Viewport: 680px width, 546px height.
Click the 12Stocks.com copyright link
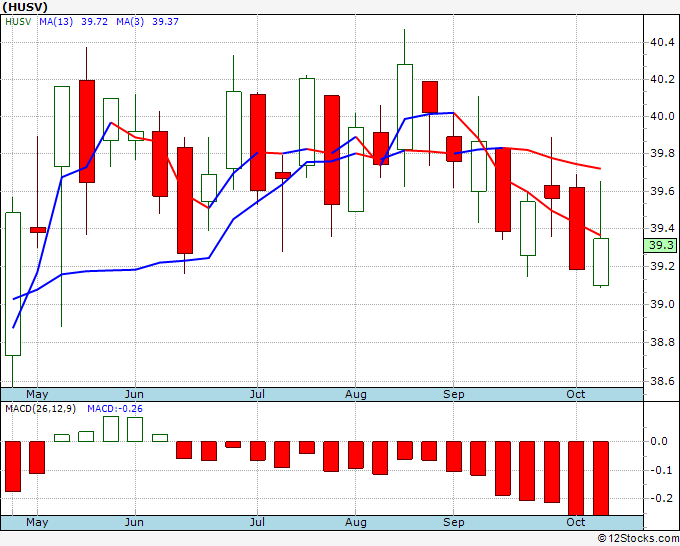[x=638, y=539]
